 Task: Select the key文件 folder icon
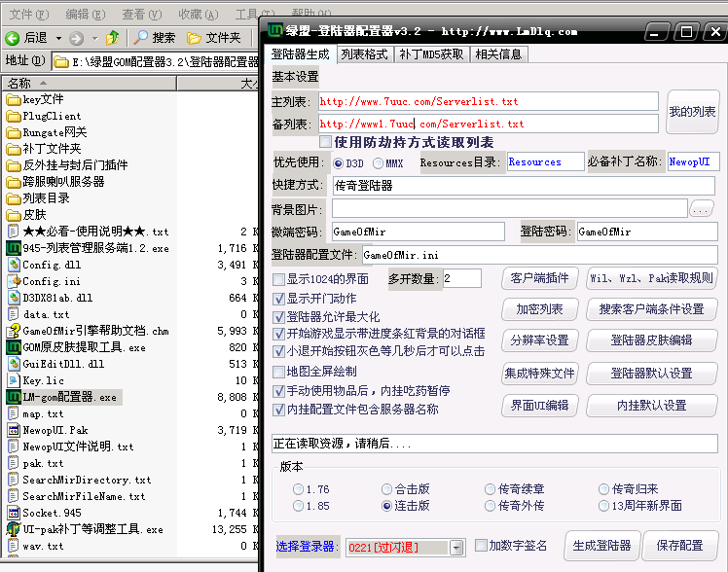pos(14,100)
